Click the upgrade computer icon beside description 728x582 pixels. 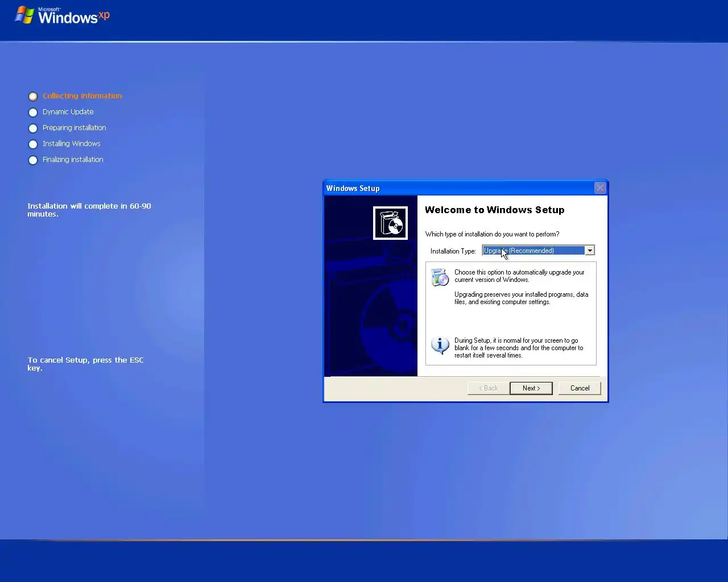(x=440, y=277)
